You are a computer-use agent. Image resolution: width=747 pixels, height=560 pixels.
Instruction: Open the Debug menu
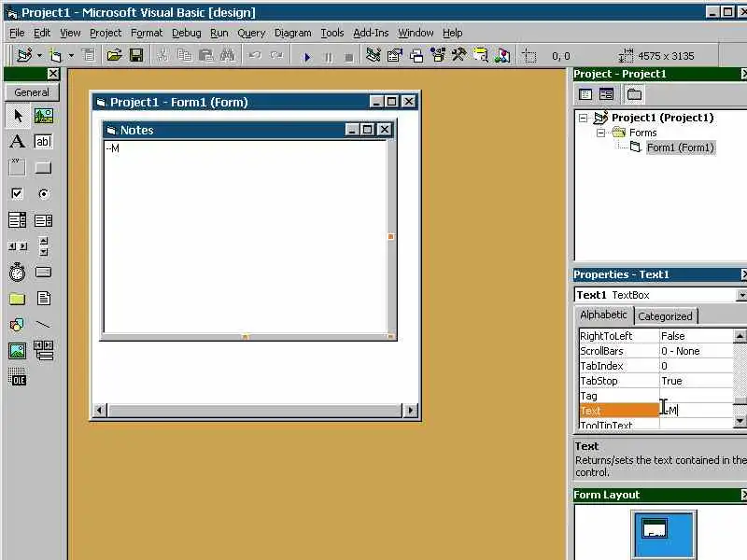click(x=186, y=33)
